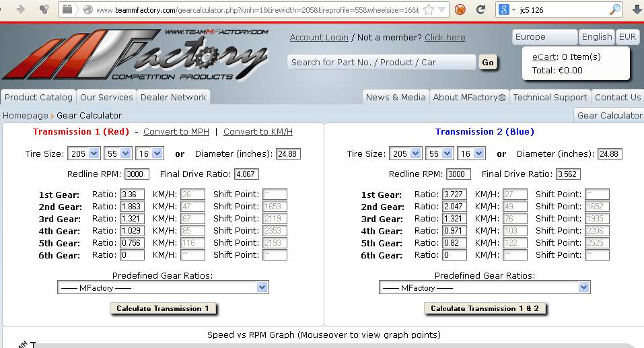Click the browser forward arrow button
Screen dimensions: 644x348
pos(20,9)
